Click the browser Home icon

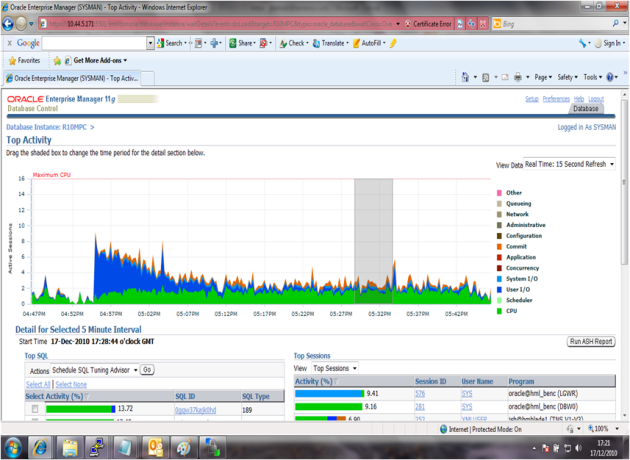pyautogui.click(x=474, y=77)
